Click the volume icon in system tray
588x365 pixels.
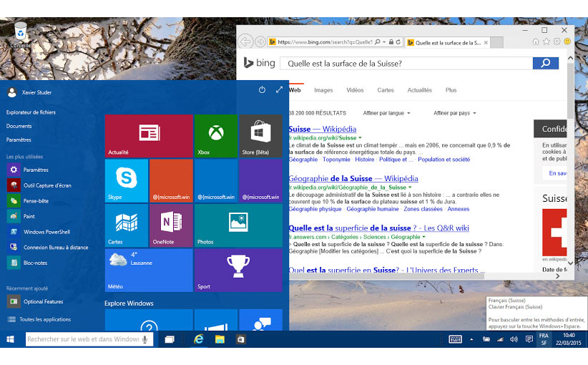click(514, 339)
